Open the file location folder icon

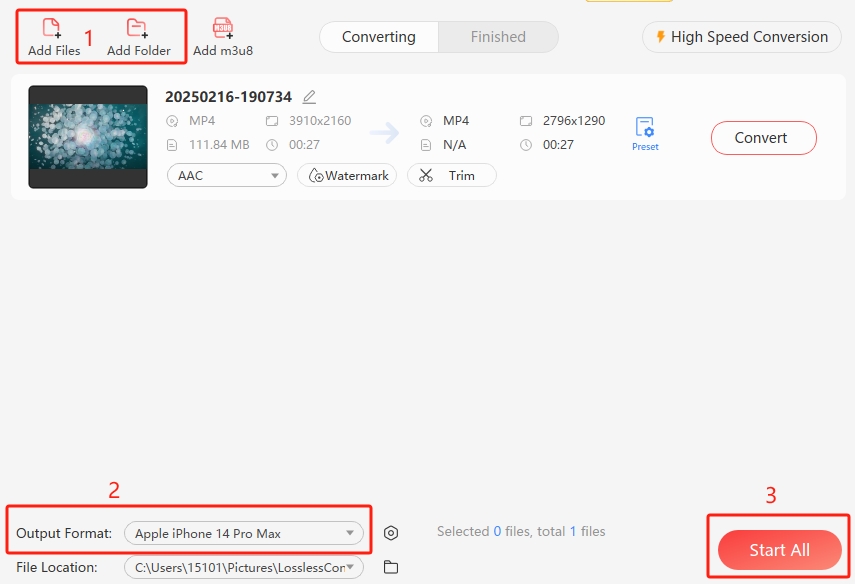click(391, 568)
